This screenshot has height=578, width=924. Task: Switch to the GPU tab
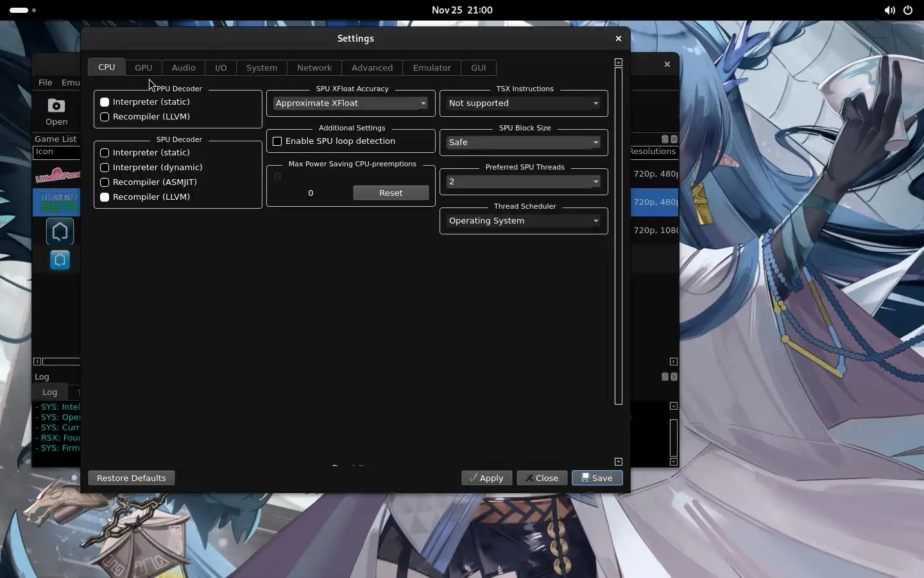(x=144, y=67)
